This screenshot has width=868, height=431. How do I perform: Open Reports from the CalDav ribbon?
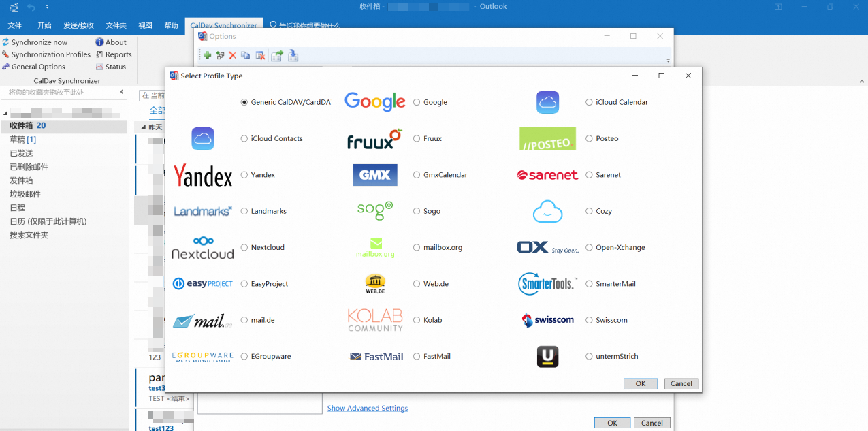click(114, 54)
